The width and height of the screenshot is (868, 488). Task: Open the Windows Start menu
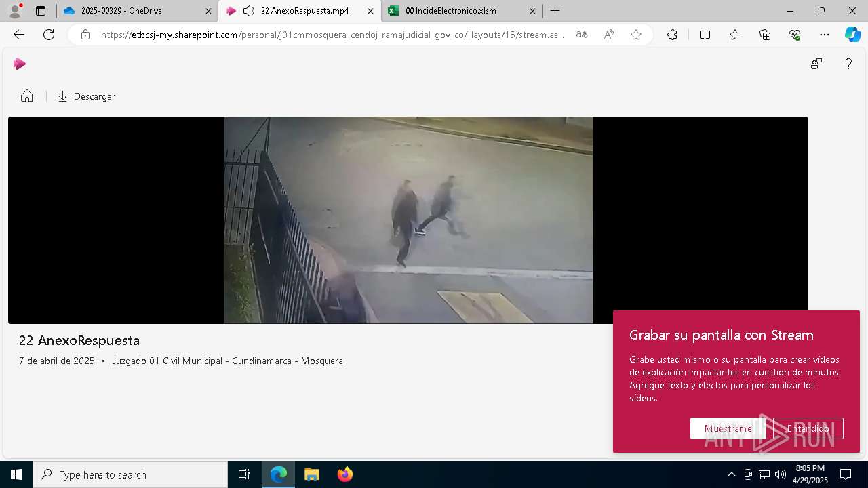coord(16,474)
